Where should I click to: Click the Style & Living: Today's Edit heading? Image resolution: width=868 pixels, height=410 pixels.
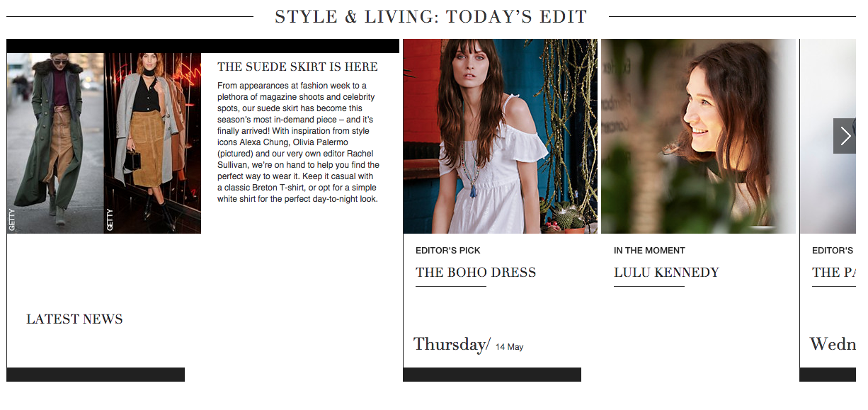click(x=431, y=16)
